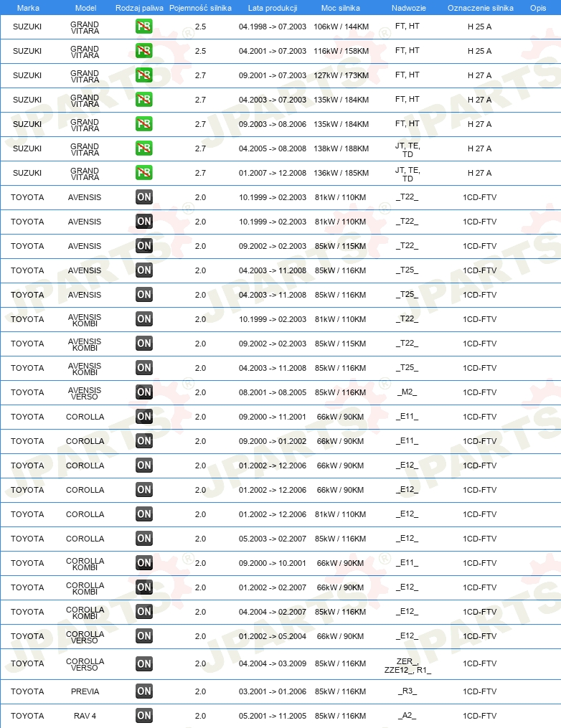Click the Moc silnika column header

click(341, 8)
